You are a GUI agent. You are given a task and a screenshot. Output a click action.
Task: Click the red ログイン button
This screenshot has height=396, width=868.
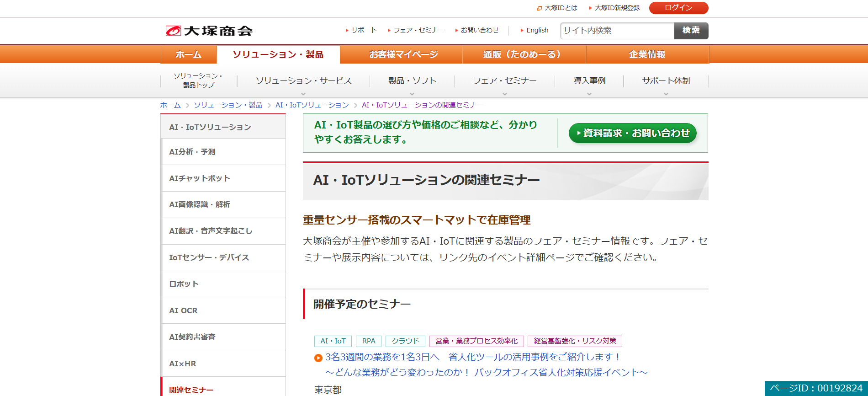pos(678,8)
